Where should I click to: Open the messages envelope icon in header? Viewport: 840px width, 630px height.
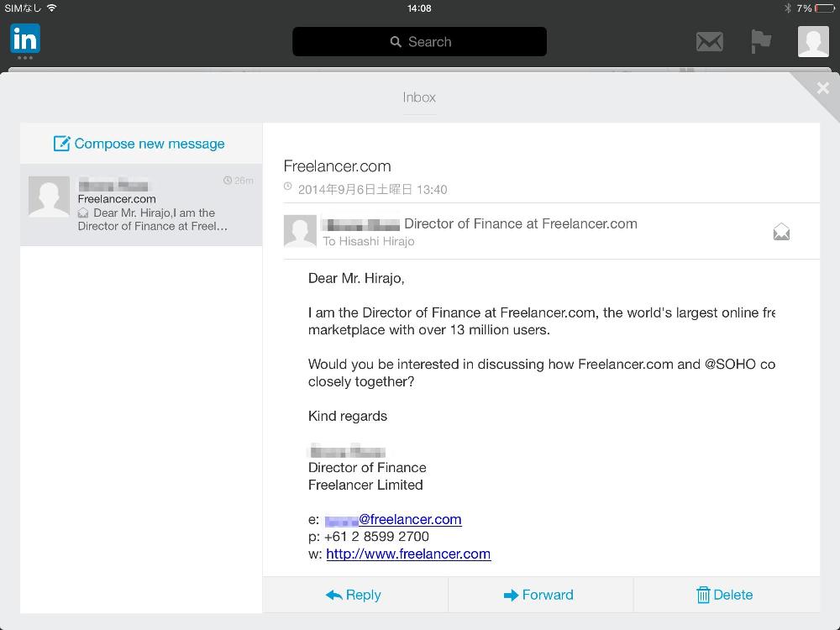pyautogui.click(x=710, y=42)
